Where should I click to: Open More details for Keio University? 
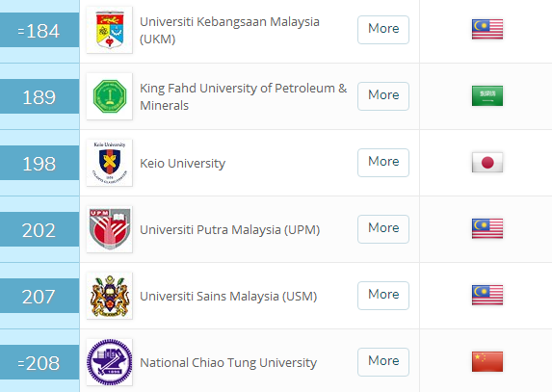(x=383, y=163)
